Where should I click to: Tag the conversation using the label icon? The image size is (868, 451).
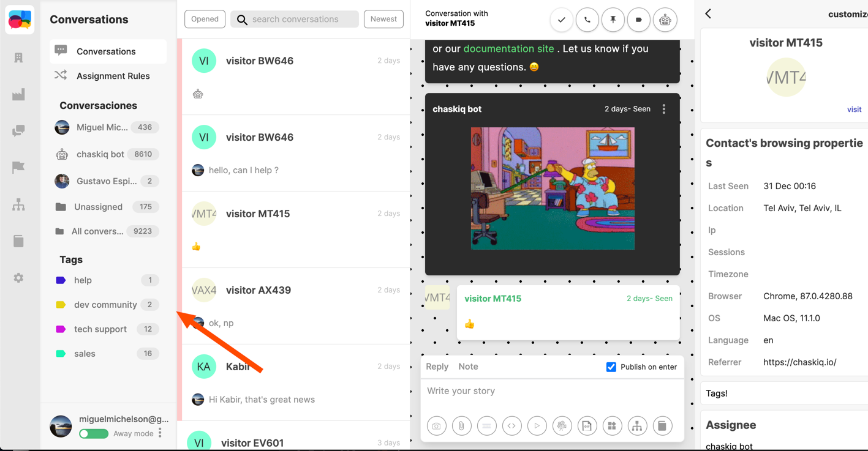[638, 20]
